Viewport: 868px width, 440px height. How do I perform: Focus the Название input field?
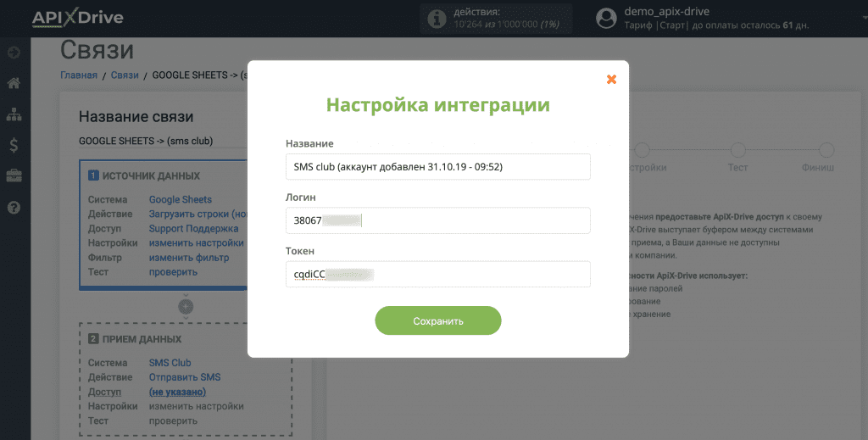pyautogui.click(x=438, y=167)
